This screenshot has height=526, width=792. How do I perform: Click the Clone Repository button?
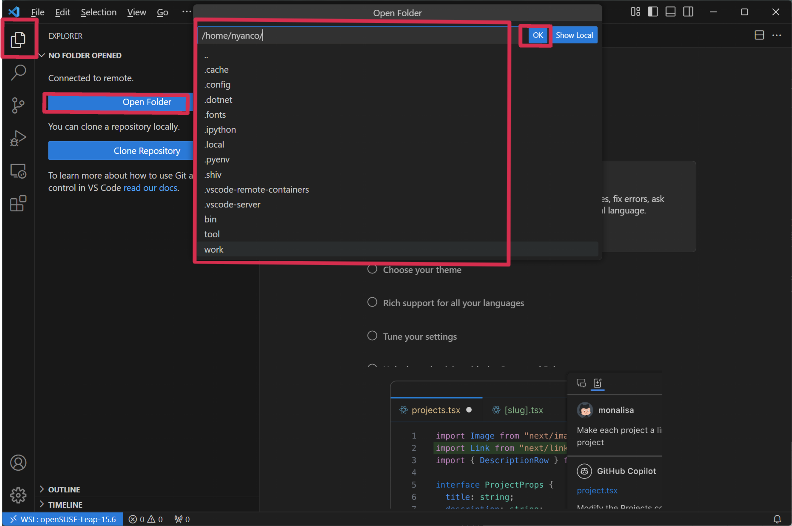coord(121,151)
